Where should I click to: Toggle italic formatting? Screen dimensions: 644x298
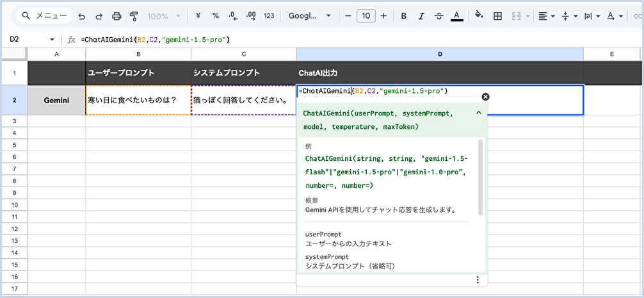421,17
